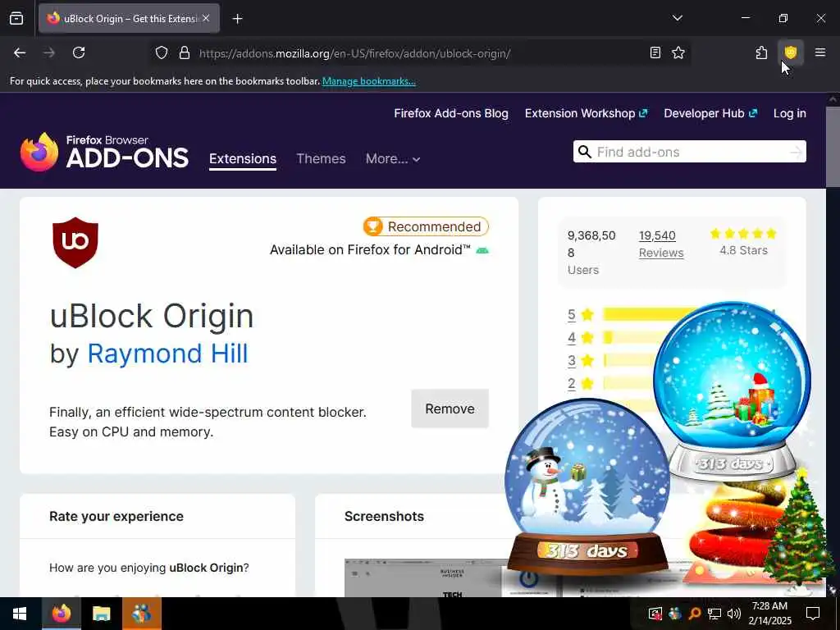The image size is (840, 630).
Task: Open the notification center icon
Action: pos(813,614)
